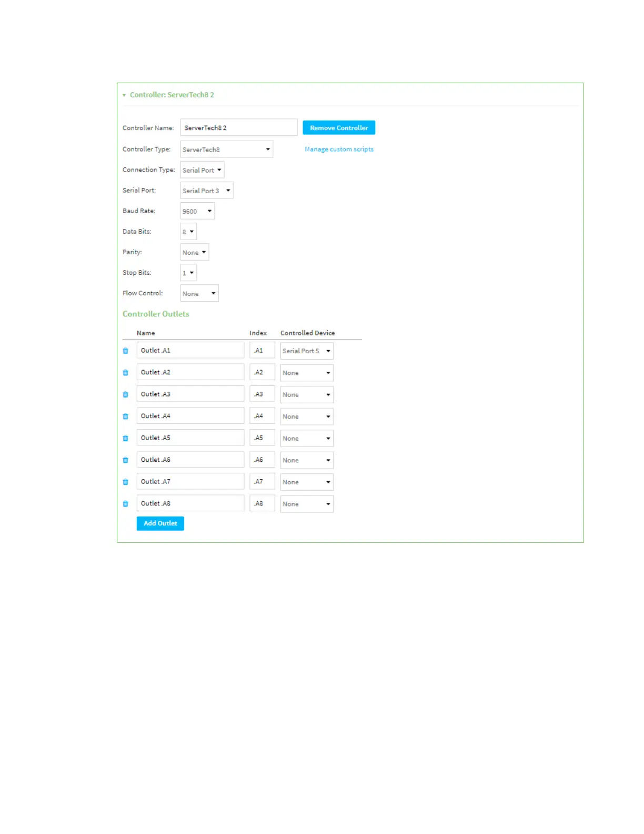Click the Outlet .A7 name field
Image resolution: width=644 pixels, height=834 pixels.
click(190, 481)
